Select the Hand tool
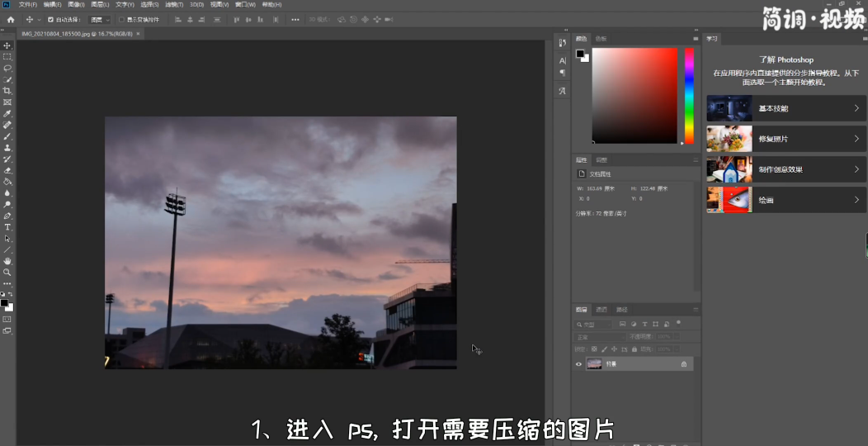868x446 pixels. coord(7,261)
